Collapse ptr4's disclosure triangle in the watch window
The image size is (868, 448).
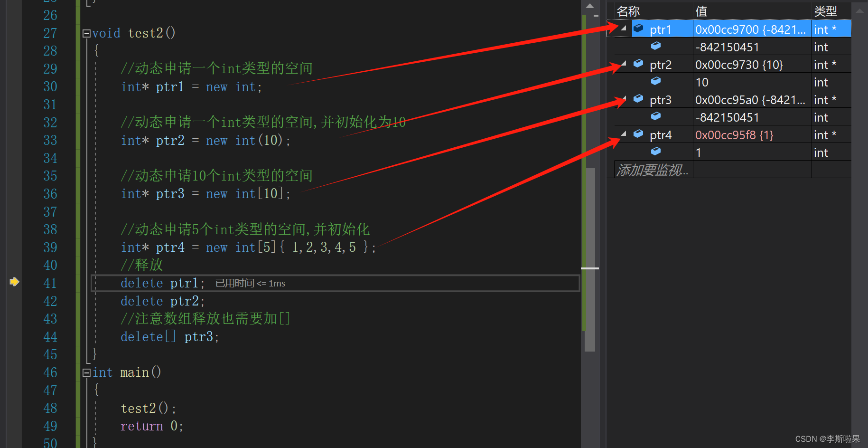pyautogui.click(x=623, y=133)
